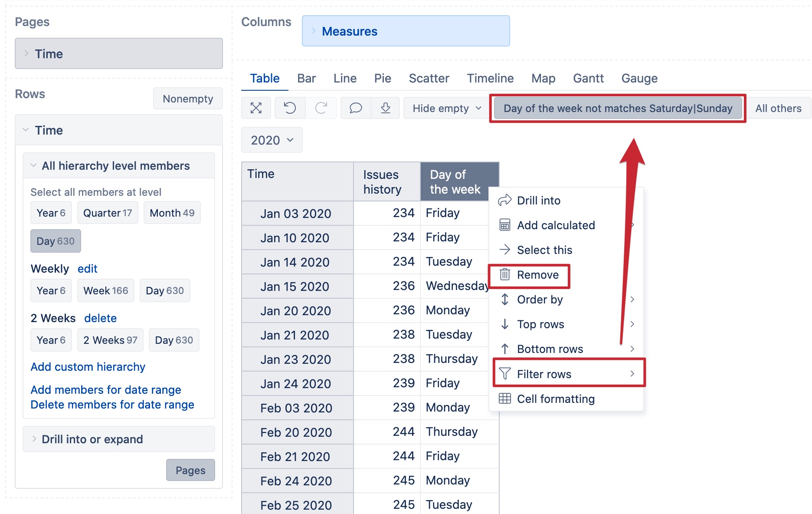
Task: Click the Filter rows funnel icon
Action: tap(505, 374)
